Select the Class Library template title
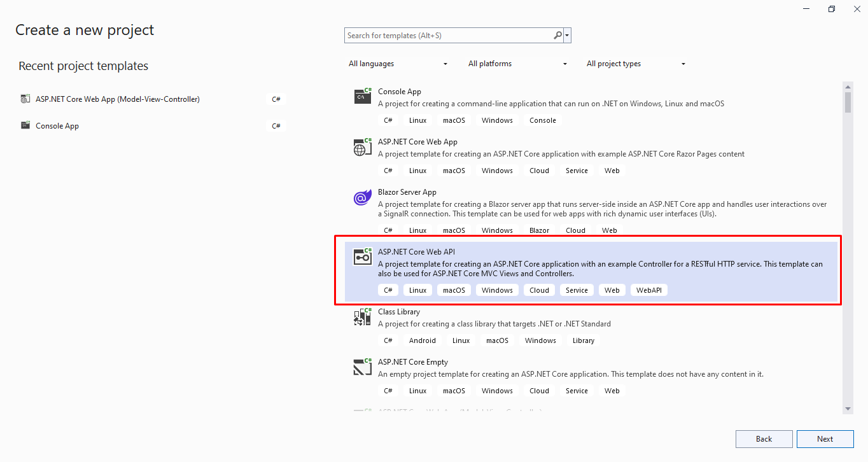The height and width of the screenshot is (462, 868). click(399, 312)
